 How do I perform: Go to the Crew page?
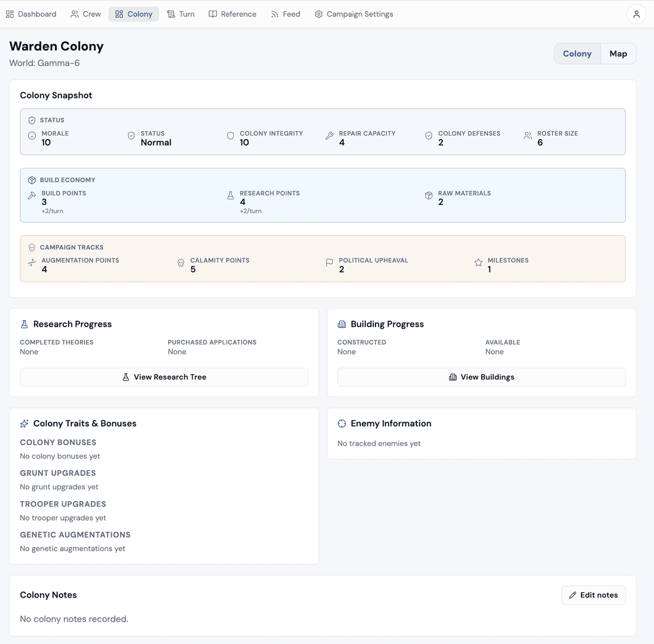tap(86, 14)
